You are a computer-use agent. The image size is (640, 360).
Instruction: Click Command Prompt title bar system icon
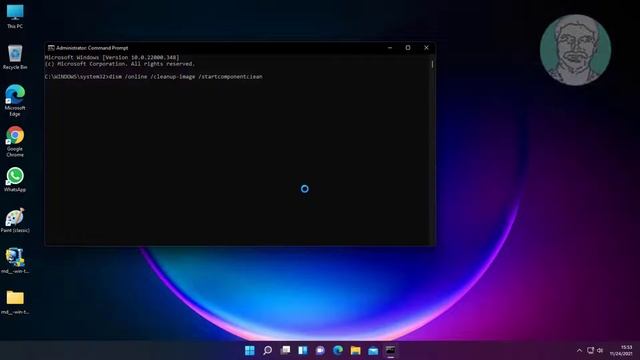point(51,48)
